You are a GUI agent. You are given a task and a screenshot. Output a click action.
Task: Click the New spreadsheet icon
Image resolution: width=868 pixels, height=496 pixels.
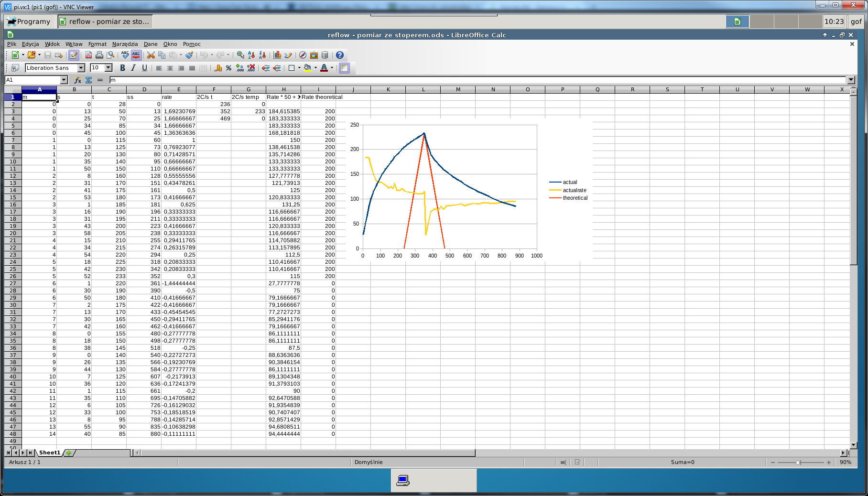(x=15, y=55)
